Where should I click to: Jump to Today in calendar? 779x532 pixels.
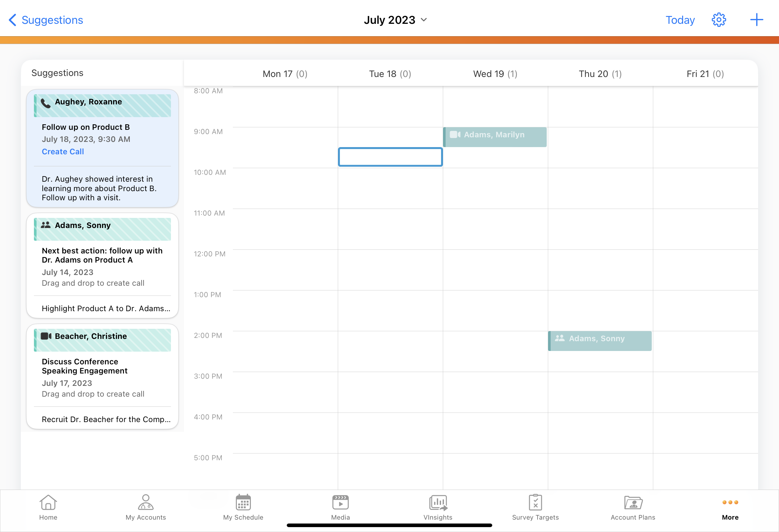click(x=680, y=20)
